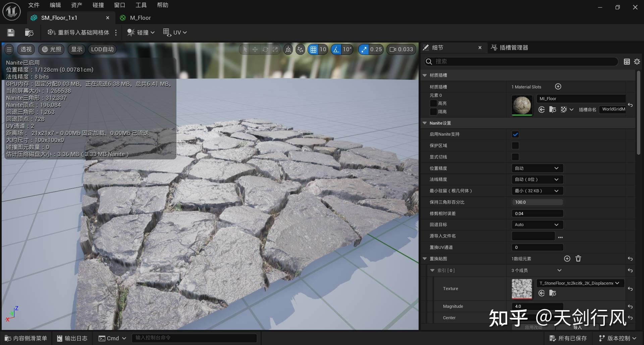This screenshot has height=345, width=644.
Task: Click the 保持三角形百分比 value slider
Action: (x=537, y=202)
